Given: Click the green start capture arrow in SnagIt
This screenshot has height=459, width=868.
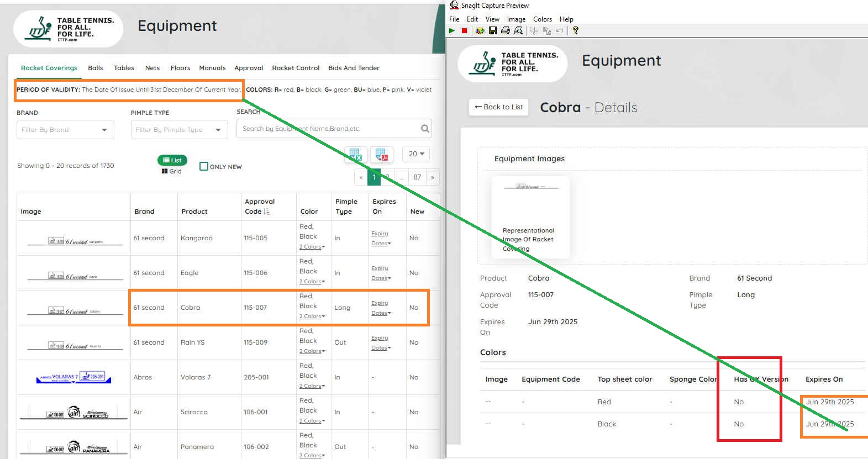Looking at the screenshot, I should click(452, 31).
